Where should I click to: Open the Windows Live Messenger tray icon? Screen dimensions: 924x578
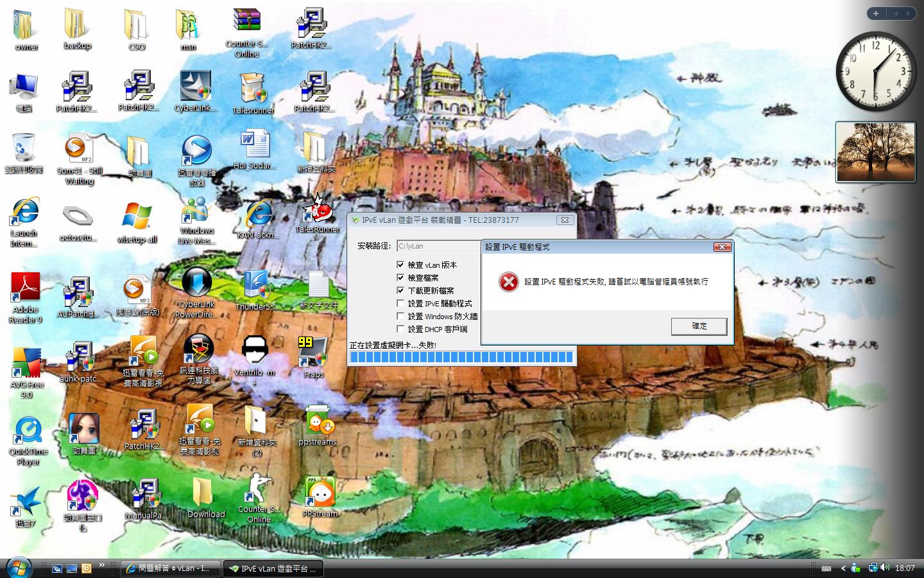(x=856, y=568)
